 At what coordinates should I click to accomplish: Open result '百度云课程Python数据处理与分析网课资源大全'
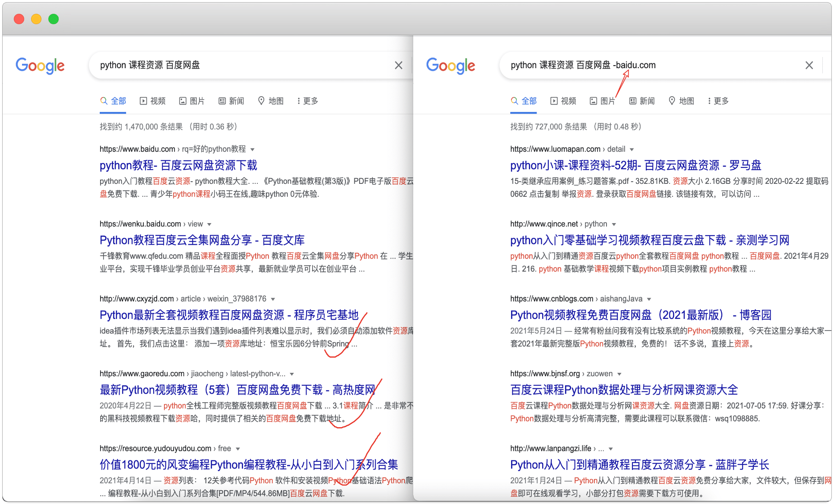click(x=624, y=390)
